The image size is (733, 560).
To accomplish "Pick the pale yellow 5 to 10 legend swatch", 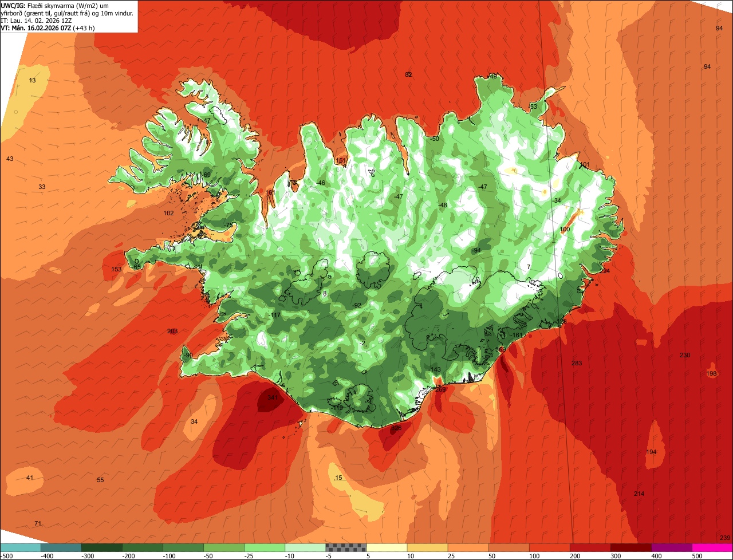I will [x=387, y=547].
